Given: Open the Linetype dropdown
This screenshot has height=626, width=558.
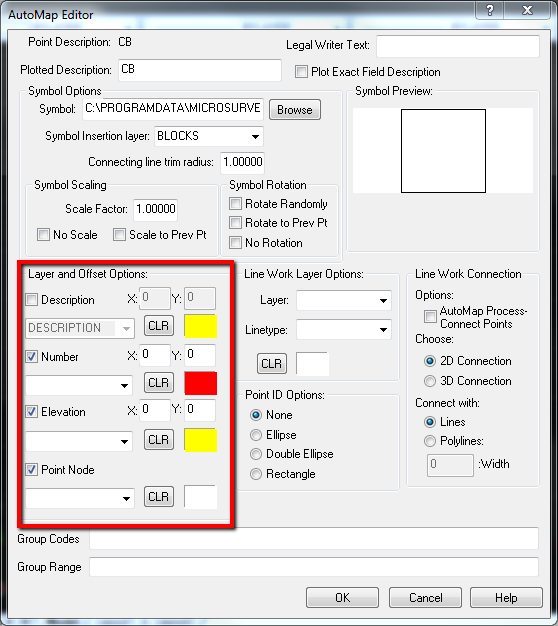Looking at the screenshot, I should pyautogui.click(x=344, y=330).
